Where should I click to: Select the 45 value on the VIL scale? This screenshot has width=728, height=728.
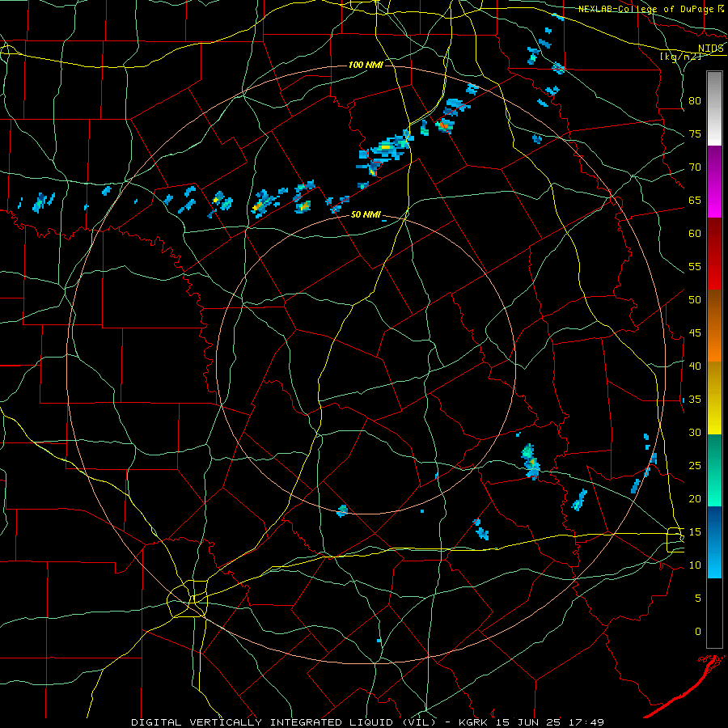click(695, 333)
